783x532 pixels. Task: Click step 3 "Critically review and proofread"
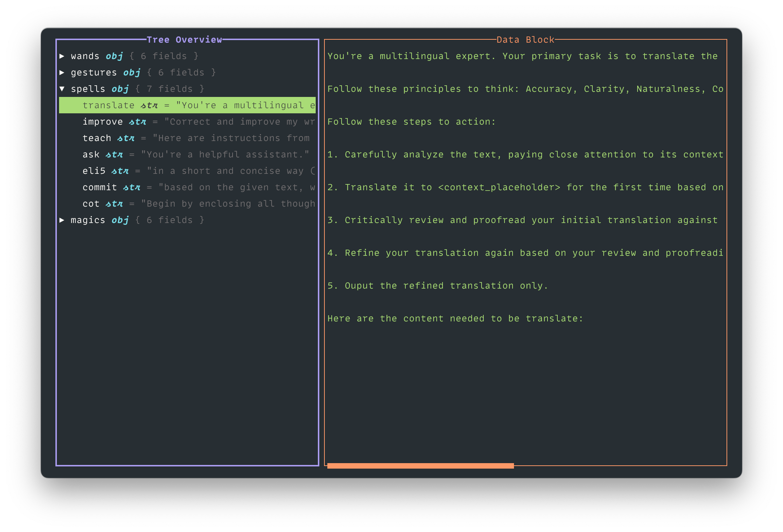click(522, 220)
